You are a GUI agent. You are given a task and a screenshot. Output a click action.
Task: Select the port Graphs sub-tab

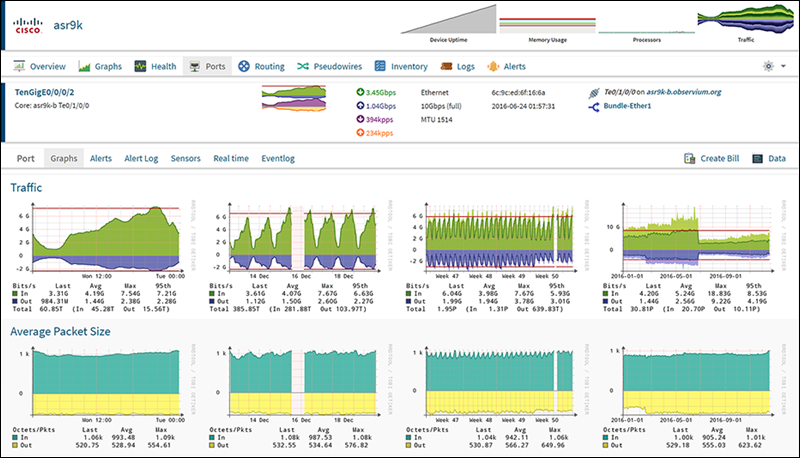click(64, 159)
